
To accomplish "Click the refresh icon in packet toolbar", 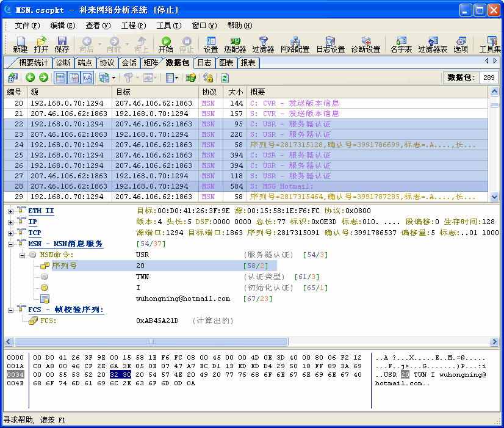I will [x=223, y=77].
